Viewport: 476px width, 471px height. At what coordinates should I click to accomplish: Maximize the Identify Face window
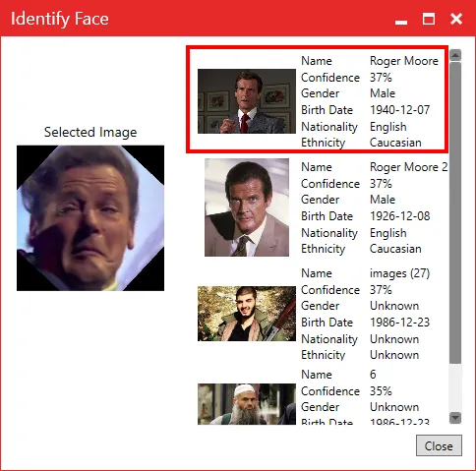tap(429, 19)
